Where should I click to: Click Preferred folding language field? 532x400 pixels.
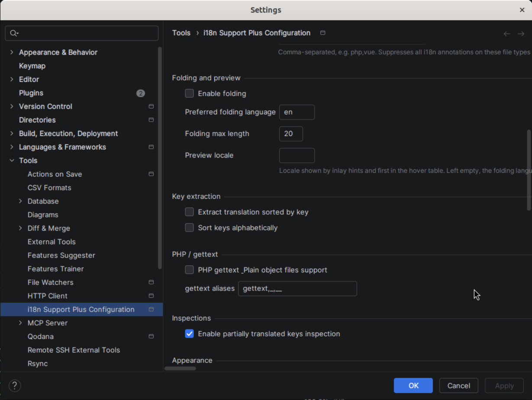coord(297,112)
